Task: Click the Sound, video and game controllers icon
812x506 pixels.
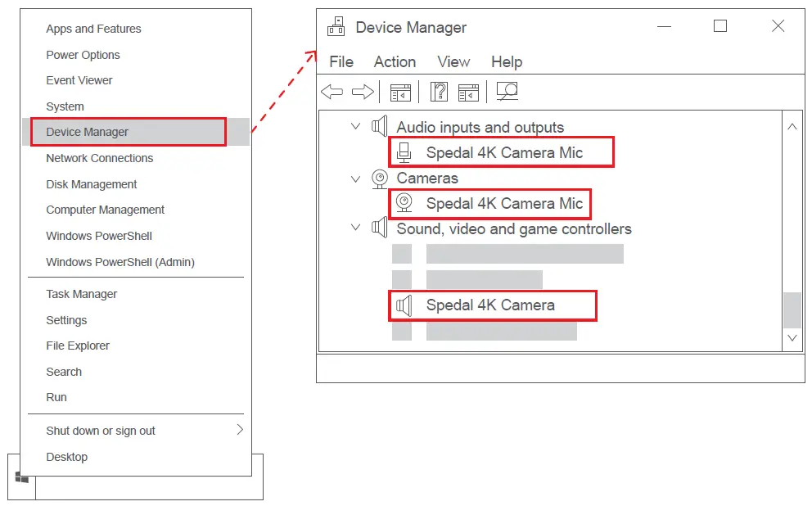Action: click(x=380, y=228)
